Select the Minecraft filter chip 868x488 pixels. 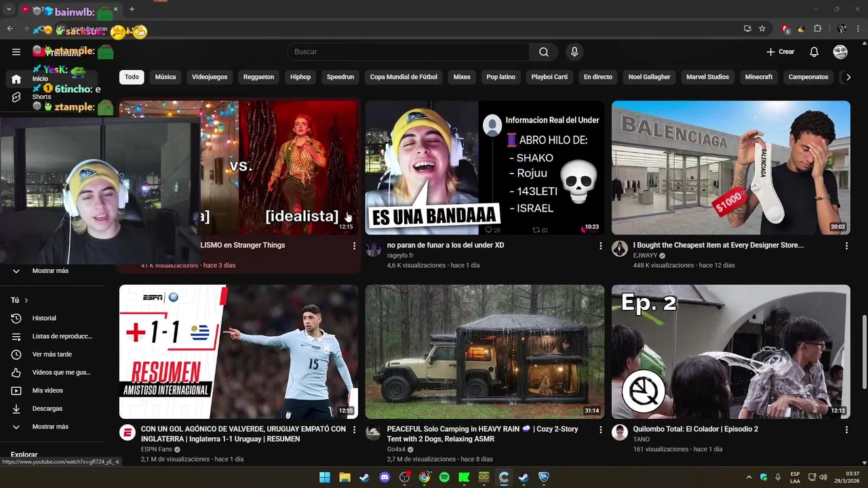pos(759,77)
